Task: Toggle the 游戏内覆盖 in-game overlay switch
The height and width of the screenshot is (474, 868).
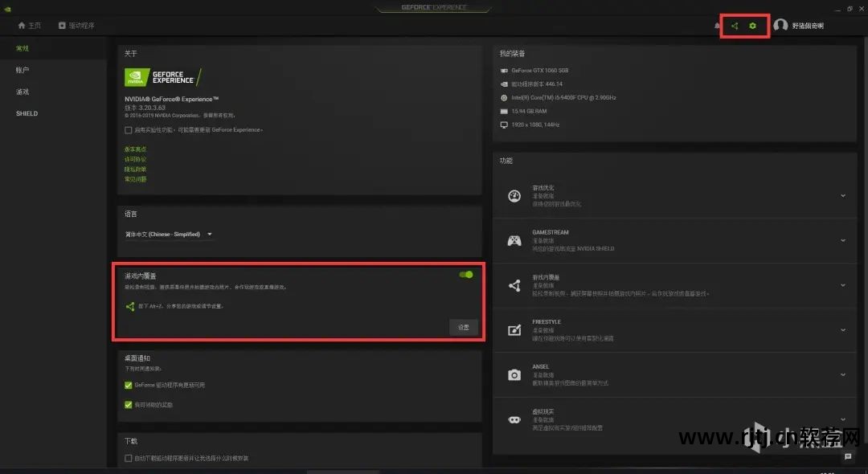Action: pyautogui.click(x=466, y=274)
